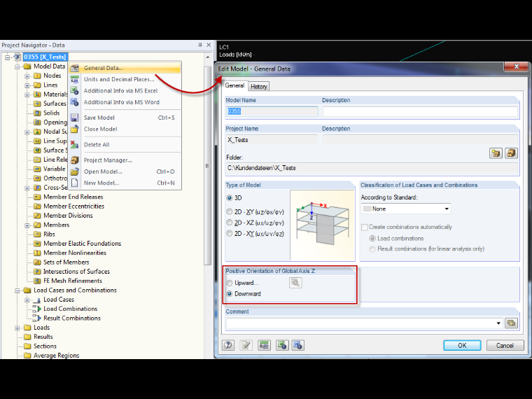
Task: Collapse Load Cases and Combinations folder
Action: tap(17, 290)
